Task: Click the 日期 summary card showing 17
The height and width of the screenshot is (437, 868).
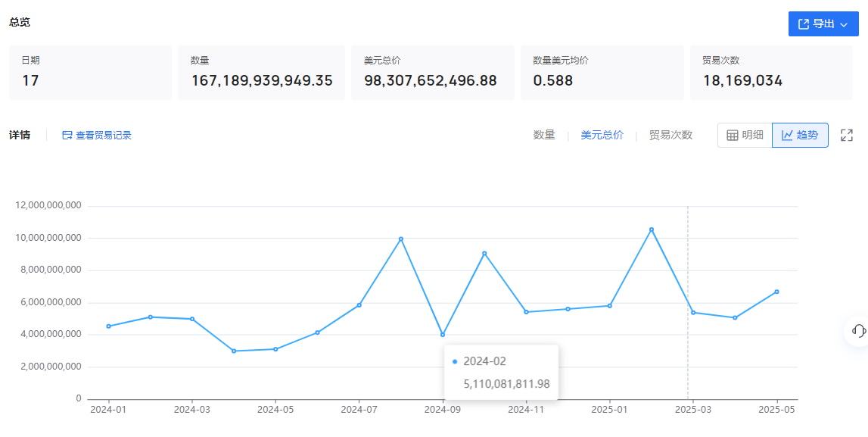Action: [90, 72]
